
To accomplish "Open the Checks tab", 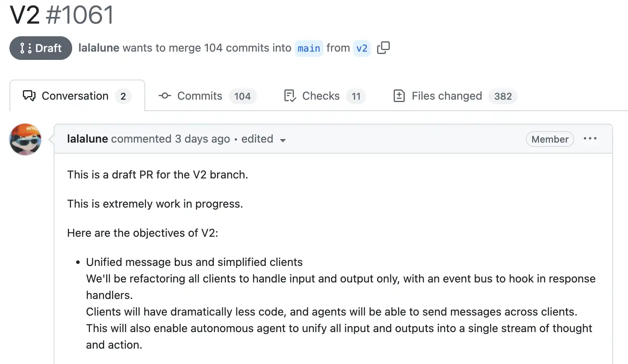I will [x=321, y=96].
